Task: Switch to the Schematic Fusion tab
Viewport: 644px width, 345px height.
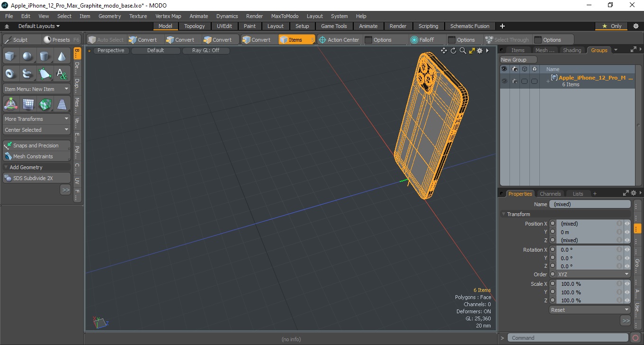Action: pos(470,26)
